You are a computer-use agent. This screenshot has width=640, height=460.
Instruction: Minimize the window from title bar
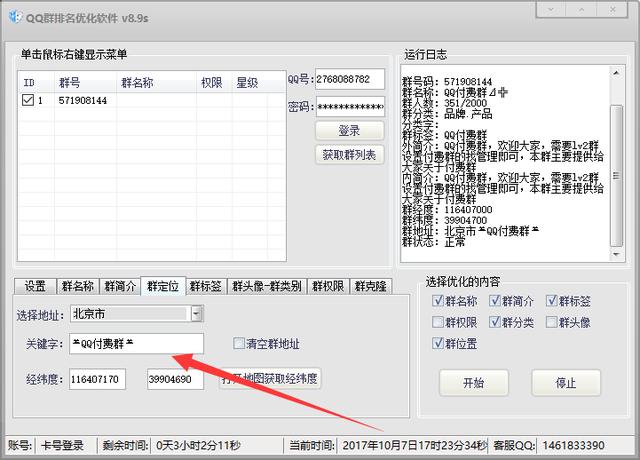click(x=551, y=9)
